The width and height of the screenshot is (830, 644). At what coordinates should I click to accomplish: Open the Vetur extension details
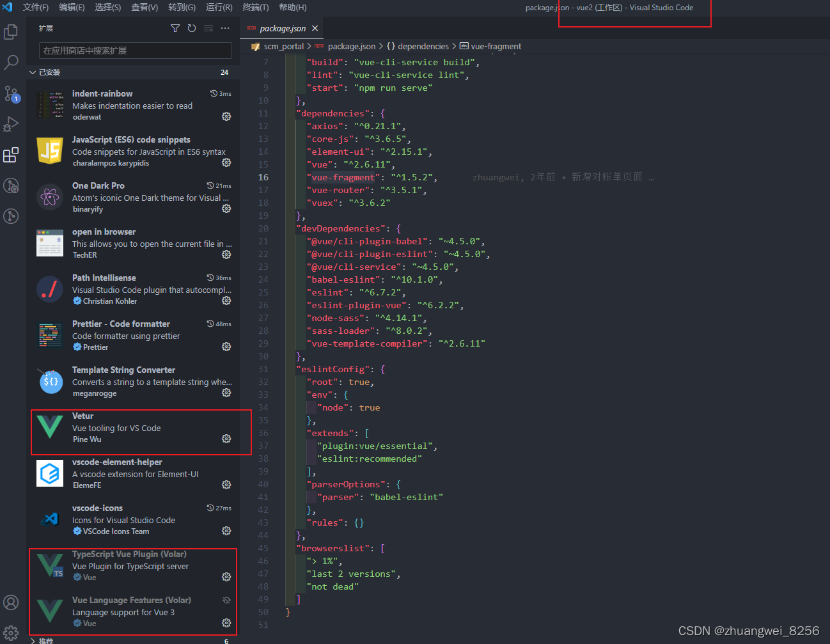pyautogui.click(x=133, y=427)
